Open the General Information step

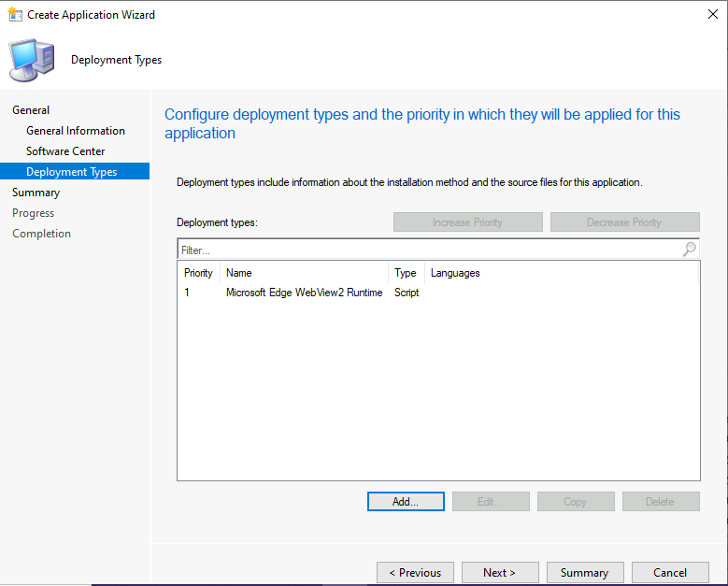click(x=76, y=131)
